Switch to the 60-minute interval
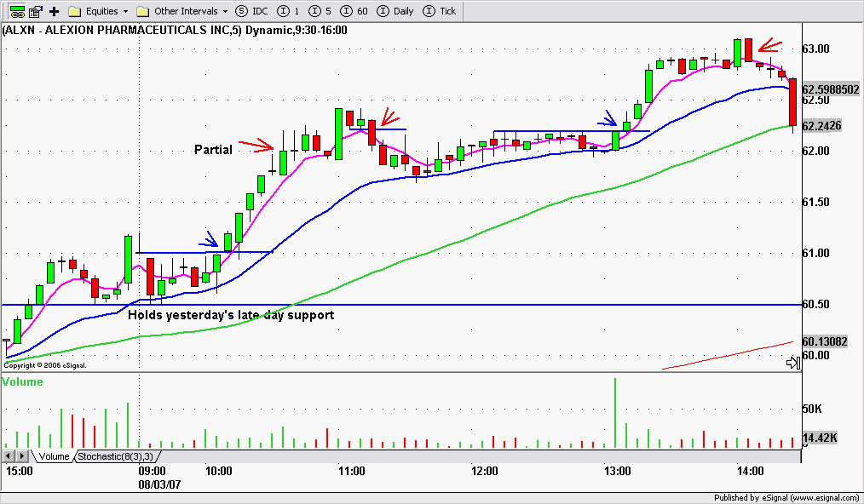 (354, 11)
